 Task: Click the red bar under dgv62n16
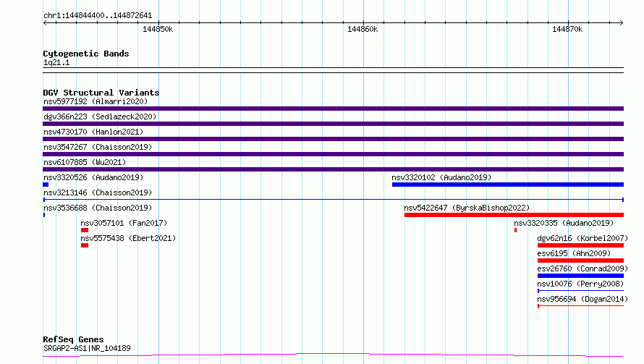(x=581, y=245)
